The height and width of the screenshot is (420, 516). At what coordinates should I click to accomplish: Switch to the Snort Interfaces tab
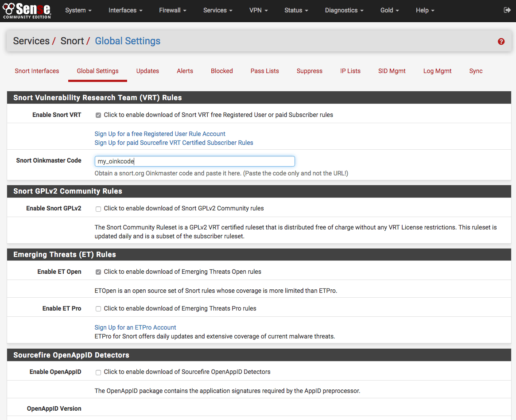click(x=37, y=71)
